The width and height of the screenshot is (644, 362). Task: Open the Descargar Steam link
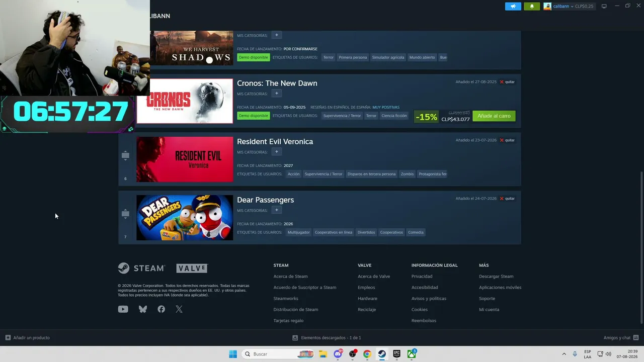point(496,277)
